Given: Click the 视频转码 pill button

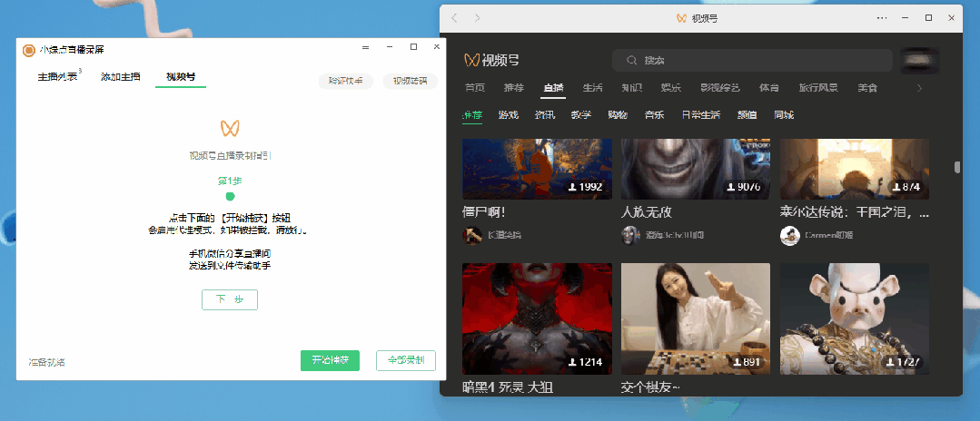Looking at the screenshot, I should tap(410, 81).
